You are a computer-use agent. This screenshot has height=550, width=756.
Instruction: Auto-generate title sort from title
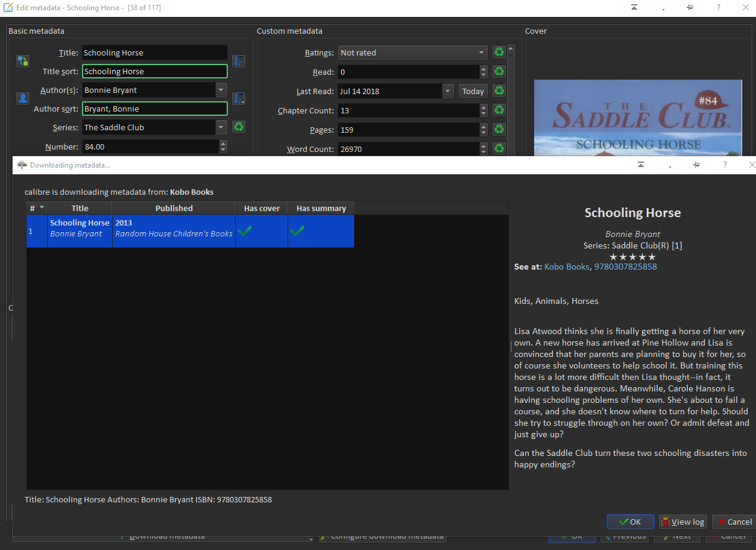pos(239,61)
